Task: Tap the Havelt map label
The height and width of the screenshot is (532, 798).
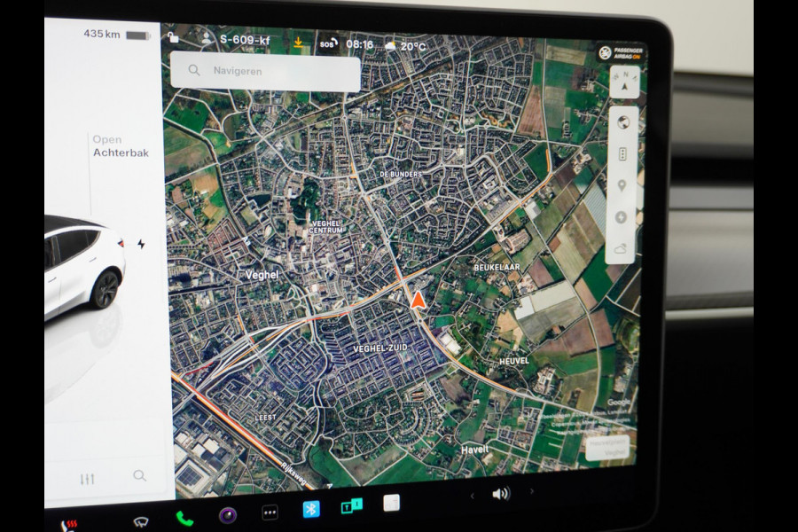Action: (x=474, y=450)
